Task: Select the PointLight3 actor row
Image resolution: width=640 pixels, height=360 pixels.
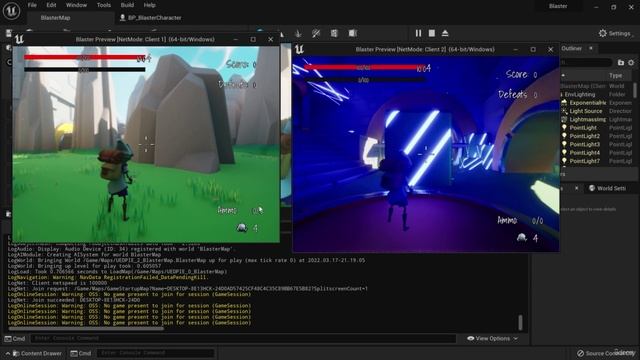Action: coord(596,144)
